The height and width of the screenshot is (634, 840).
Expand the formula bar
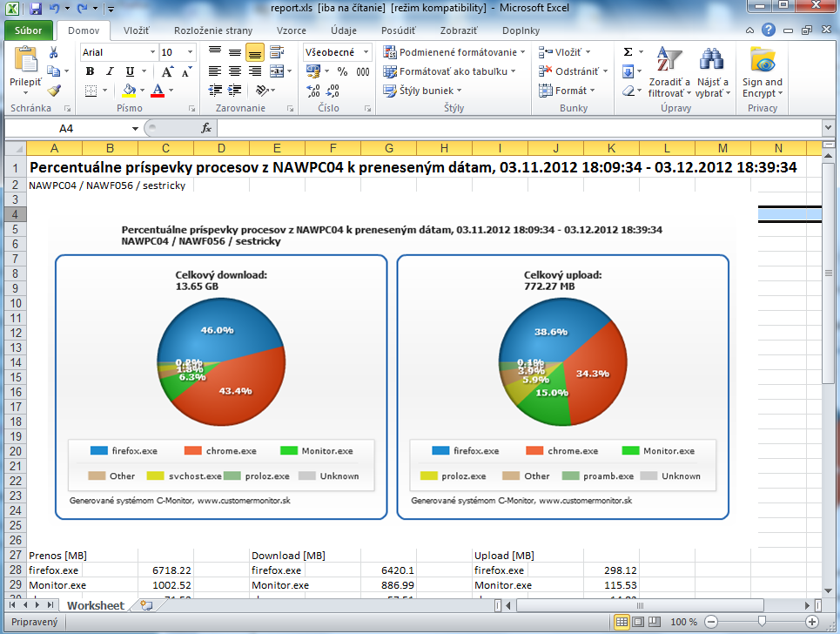828,128
